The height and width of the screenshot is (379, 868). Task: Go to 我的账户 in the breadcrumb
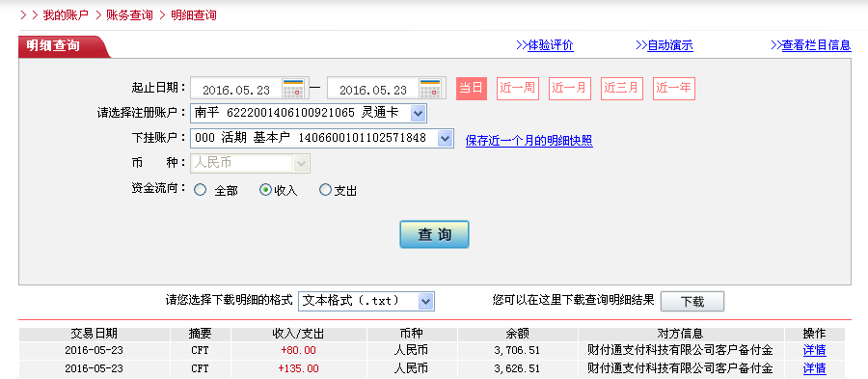point(66,14)
